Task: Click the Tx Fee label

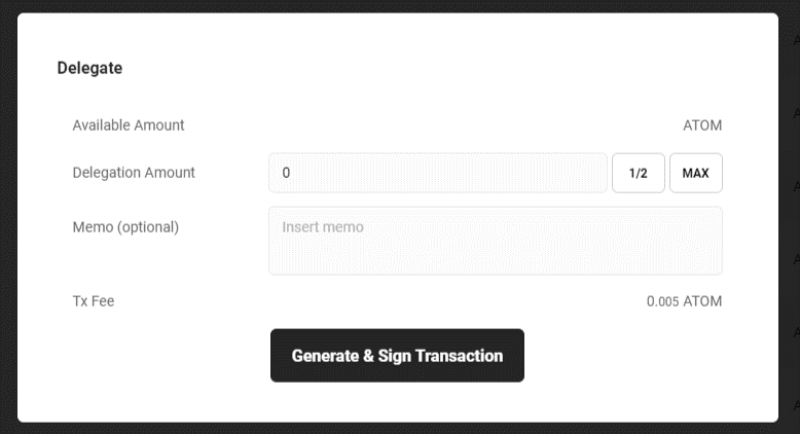Action: [x=93, y=301]
